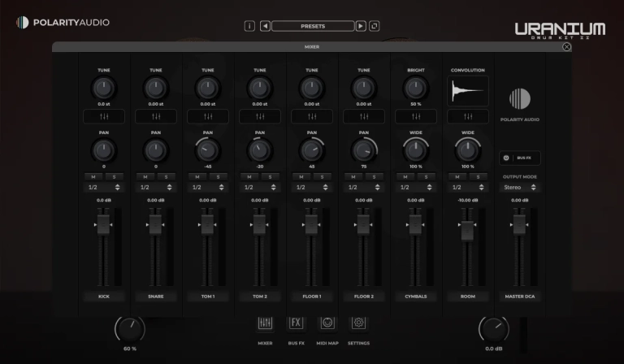Open Tom 2 output routing dropdown

260,188
